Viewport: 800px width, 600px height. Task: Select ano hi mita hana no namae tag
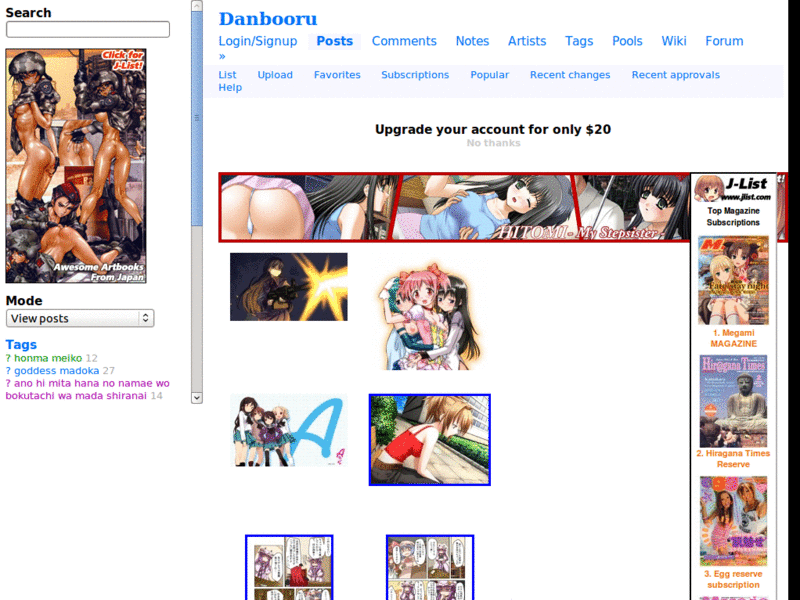(88, 389)
